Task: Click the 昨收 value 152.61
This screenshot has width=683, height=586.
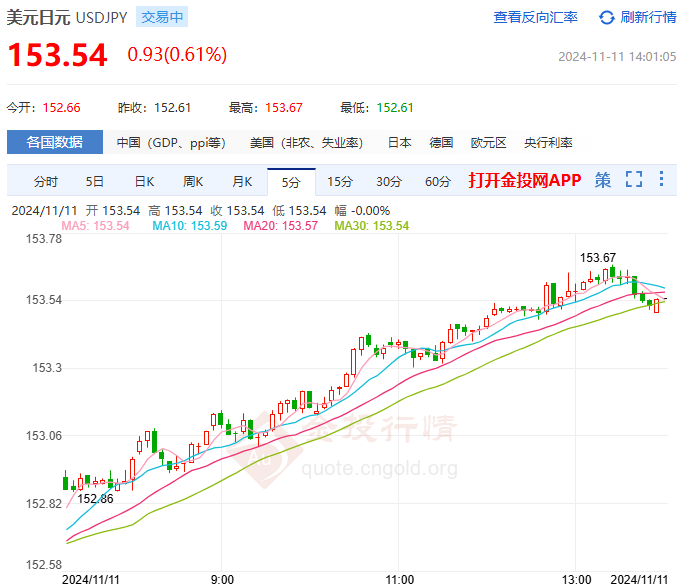Action: tap(172, 108)
